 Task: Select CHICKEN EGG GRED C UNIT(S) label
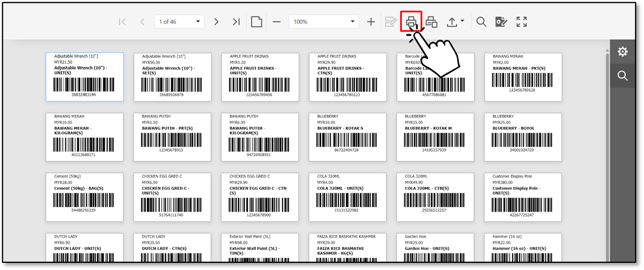172,197
